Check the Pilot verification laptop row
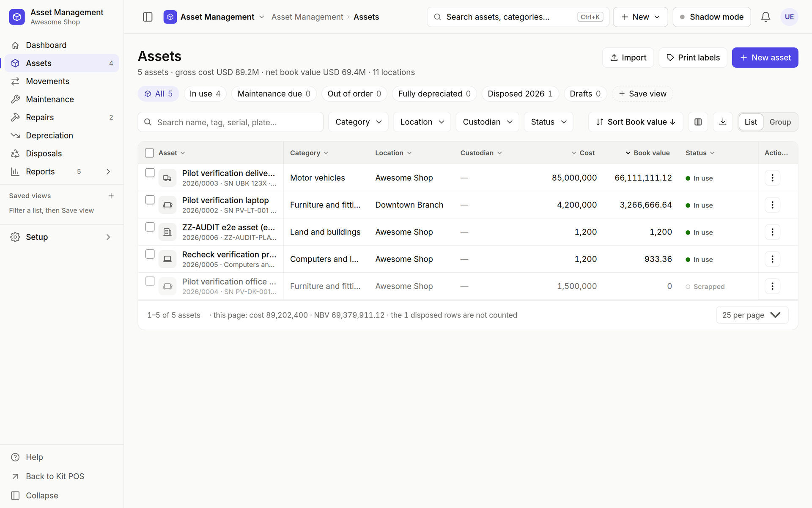 (x=150, y=200)
